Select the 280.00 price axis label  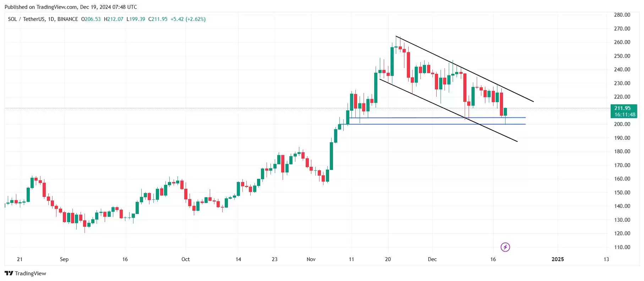point(622,15)
